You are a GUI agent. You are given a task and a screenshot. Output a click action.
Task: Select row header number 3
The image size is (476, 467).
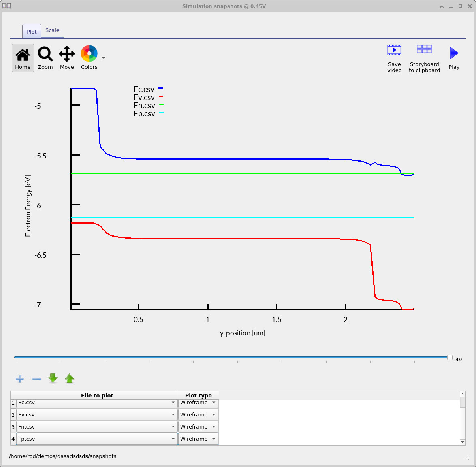pyautogui.click(x=13, y=427)
